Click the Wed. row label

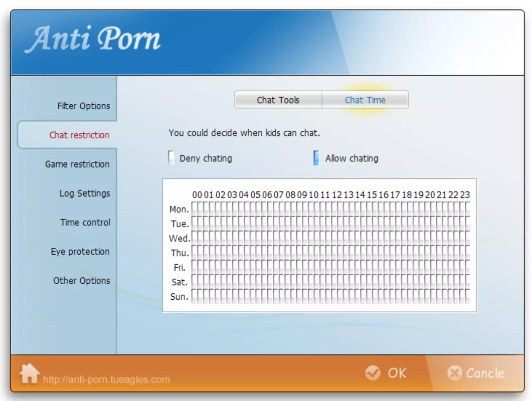180,239
